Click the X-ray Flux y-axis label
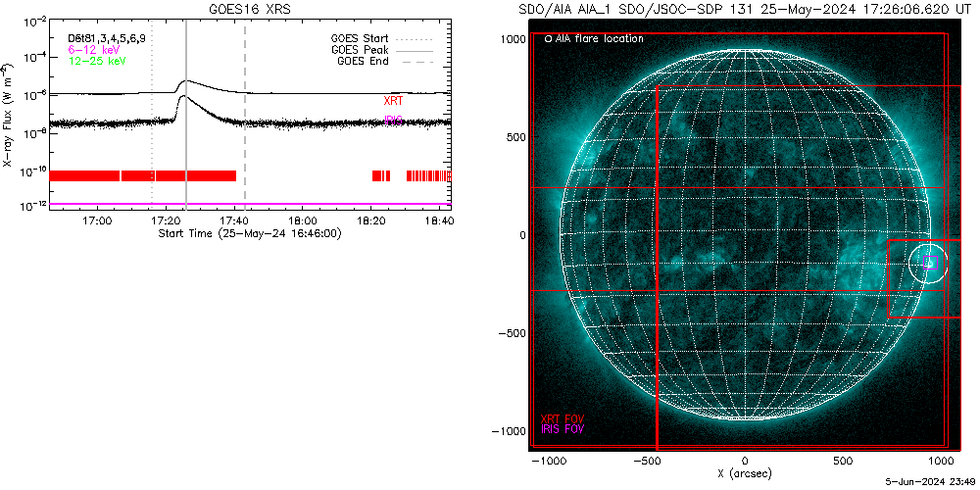 [7, 115]
